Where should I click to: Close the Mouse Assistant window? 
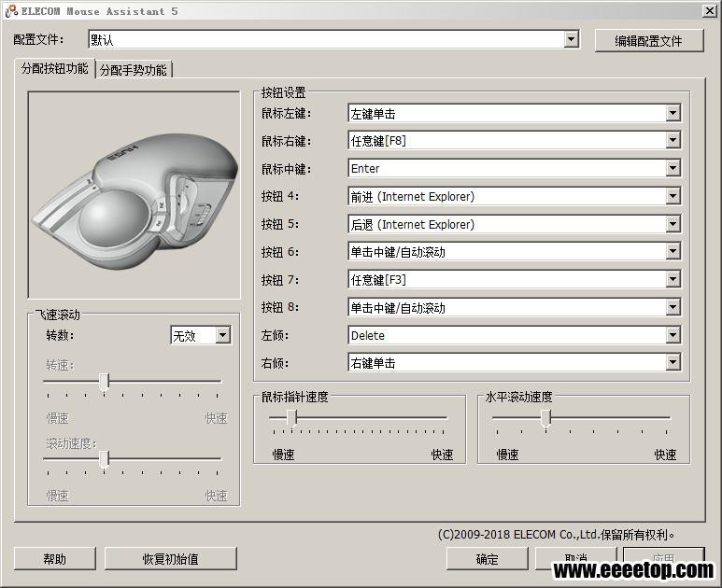[x=710, y=11]
